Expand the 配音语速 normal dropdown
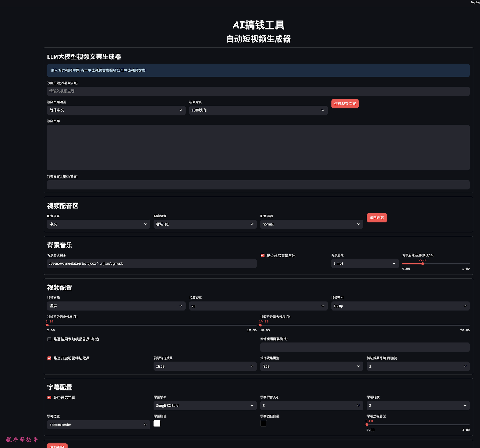The image size is (480, 448). 311,224
